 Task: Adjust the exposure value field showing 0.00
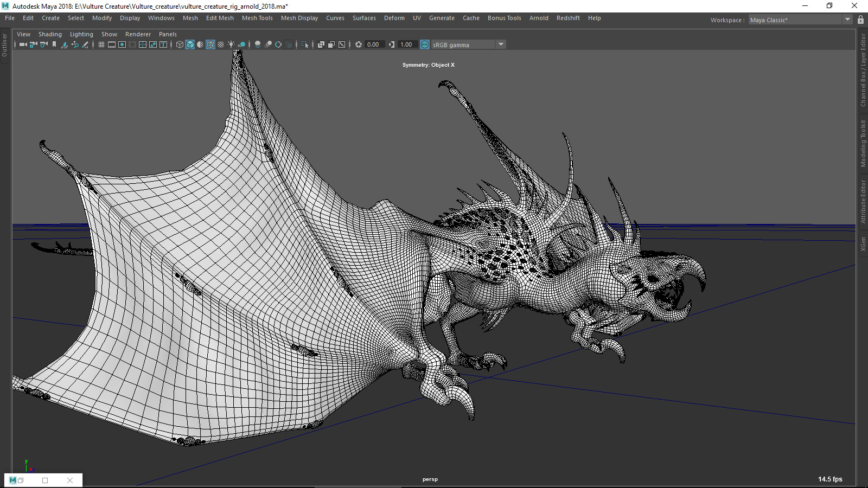tap(373, 44)
